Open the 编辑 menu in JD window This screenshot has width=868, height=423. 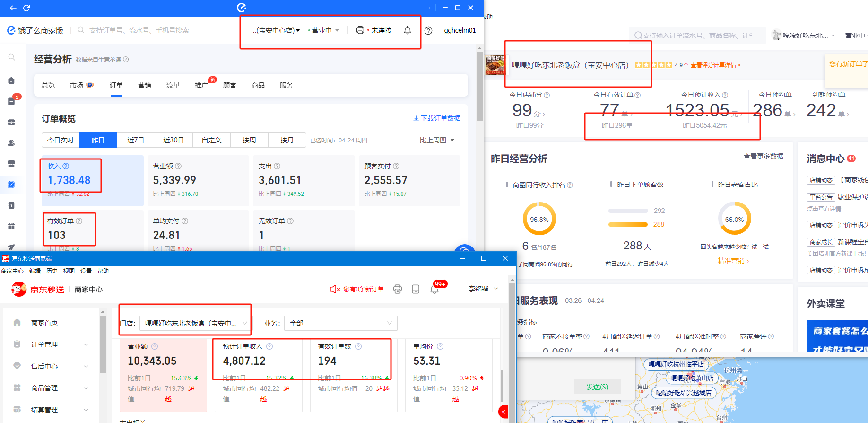(x=35, y=271)
